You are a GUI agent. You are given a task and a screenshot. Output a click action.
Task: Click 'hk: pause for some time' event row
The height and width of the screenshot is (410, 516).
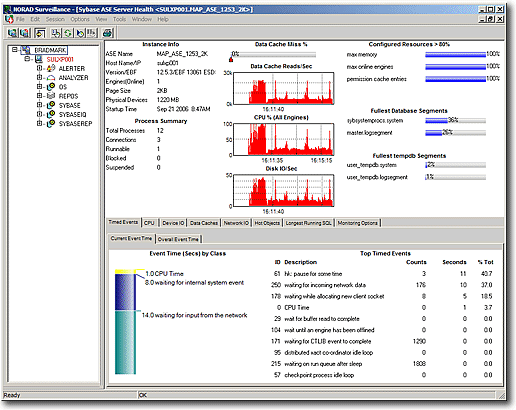coord(382,274)
